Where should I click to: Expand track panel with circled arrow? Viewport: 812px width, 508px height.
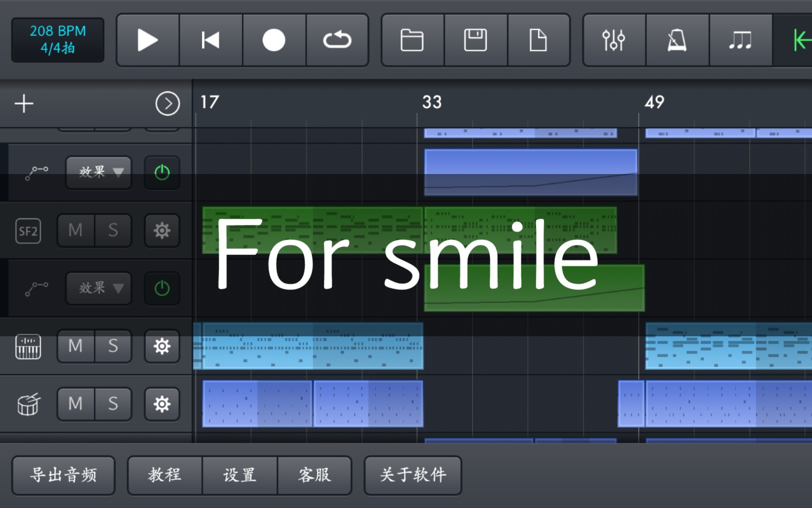click(168, 103)
